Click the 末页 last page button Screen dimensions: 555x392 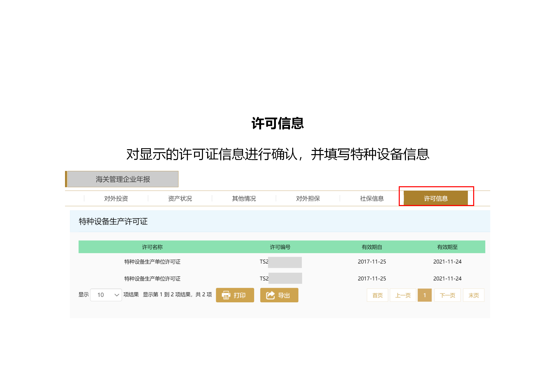[473, 295]
